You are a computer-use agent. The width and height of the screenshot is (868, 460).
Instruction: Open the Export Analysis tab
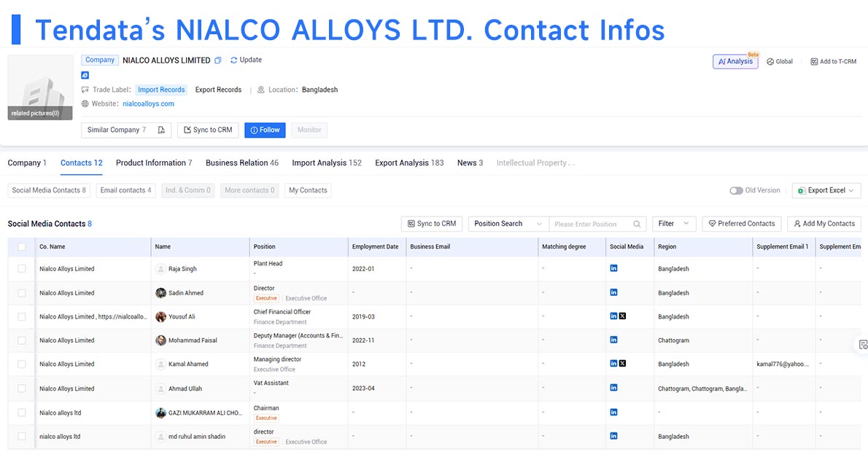[409, 163]
